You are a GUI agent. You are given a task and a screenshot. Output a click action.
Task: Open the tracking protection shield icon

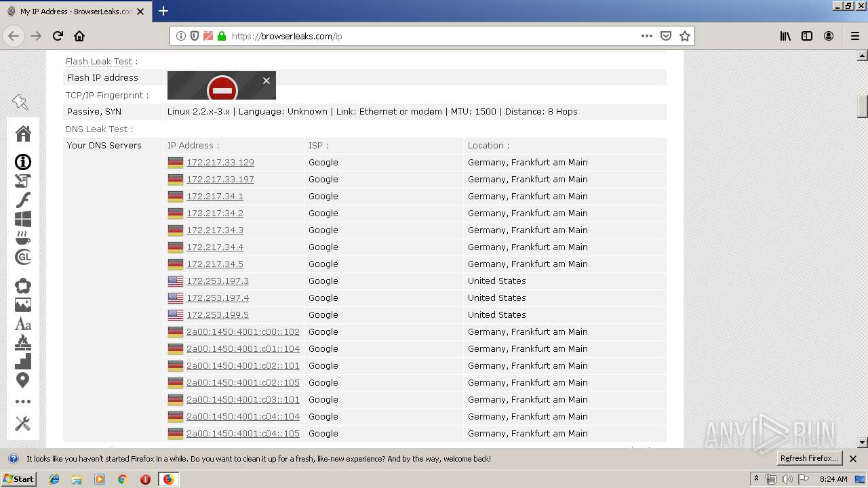(195, 36)
